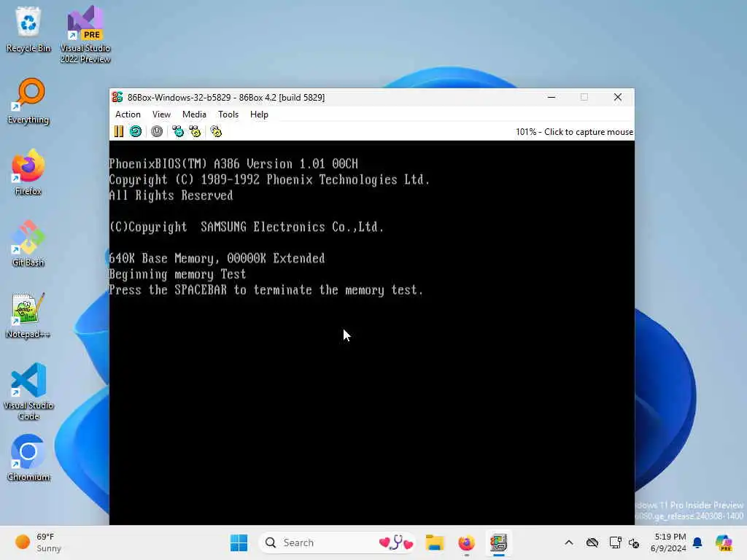The image size is (747, 560).
Task: Open the View menu
Action: pyautogui.click(x=161, y=114)
